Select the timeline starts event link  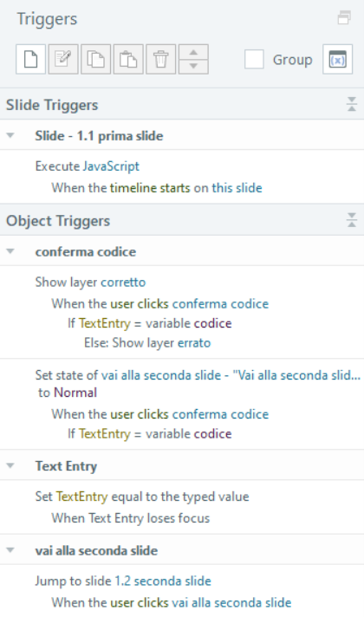[150, 188]
